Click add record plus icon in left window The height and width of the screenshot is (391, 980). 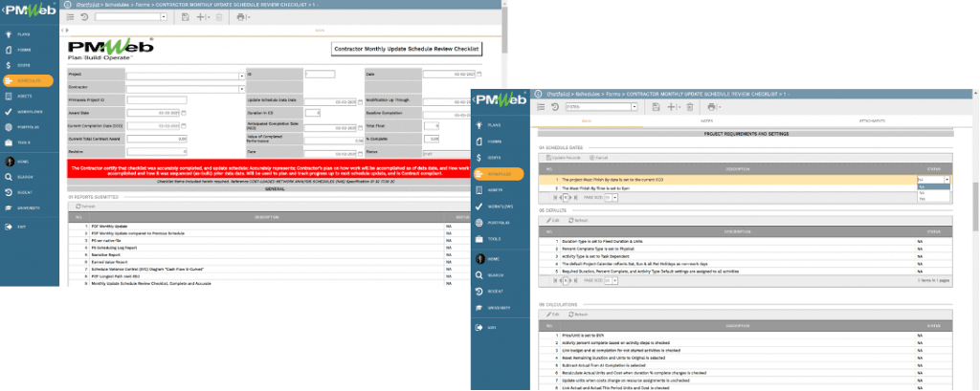coord(202,17)
